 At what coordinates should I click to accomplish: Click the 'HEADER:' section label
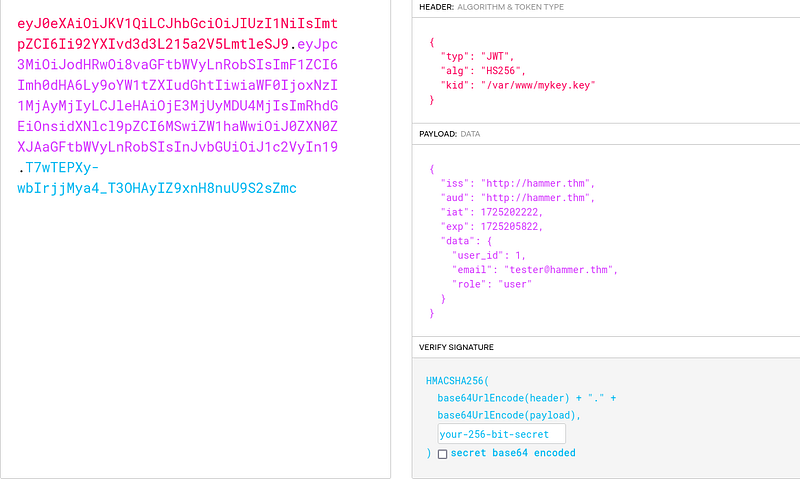click(436, 7)
